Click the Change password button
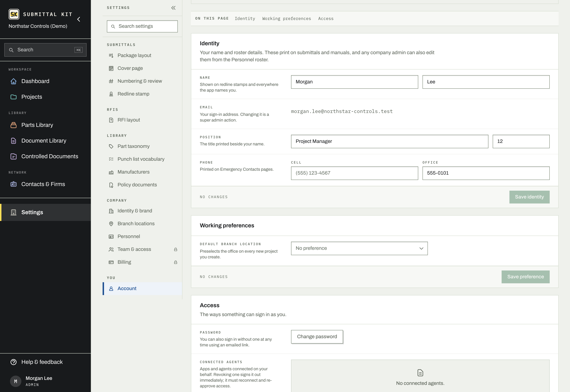Image resolution: width=570 pixels, height=392 pixels. (317, 337)
